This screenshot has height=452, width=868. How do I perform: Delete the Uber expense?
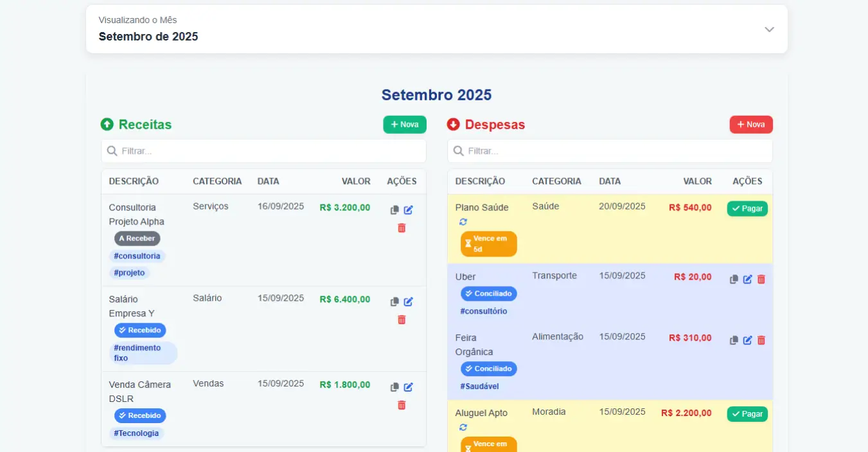(761, 279)
